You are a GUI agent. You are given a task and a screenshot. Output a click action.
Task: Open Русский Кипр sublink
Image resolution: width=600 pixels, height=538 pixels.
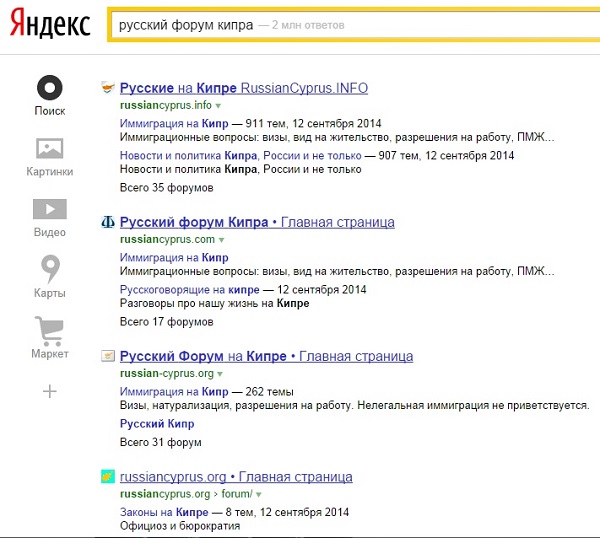[x=157, y=424]
